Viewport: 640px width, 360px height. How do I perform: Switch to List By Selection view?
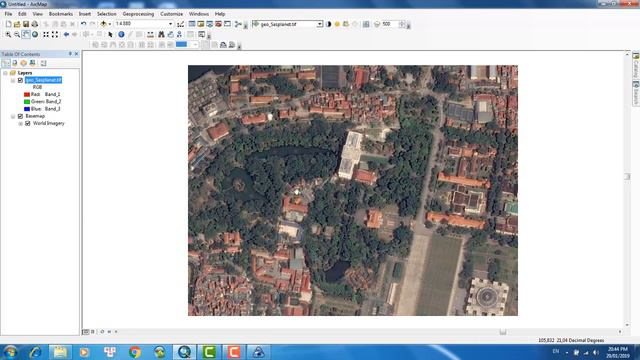[33, 63]
